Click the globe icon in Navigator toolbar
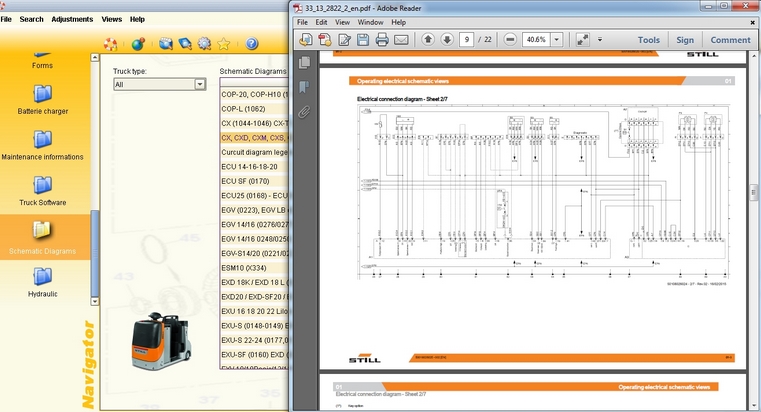 pos(138,44)
